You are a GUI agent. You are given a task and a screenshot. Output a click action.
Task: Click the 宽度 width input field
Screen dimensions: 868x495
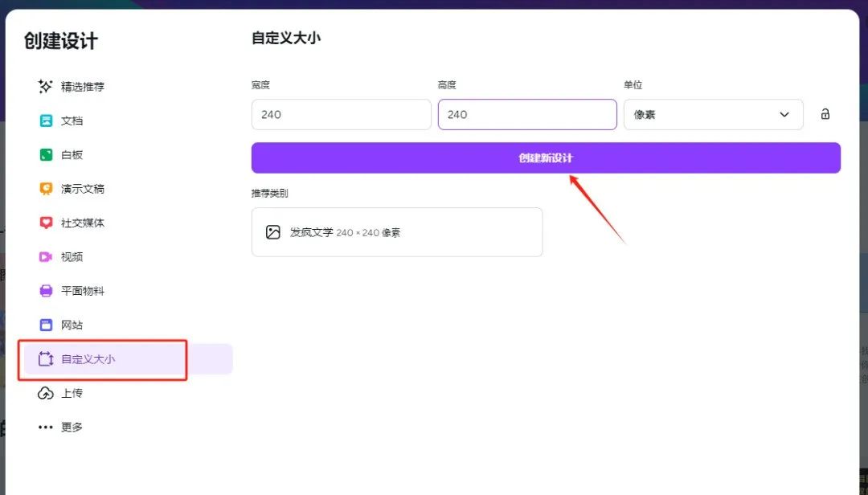point(341,114)
